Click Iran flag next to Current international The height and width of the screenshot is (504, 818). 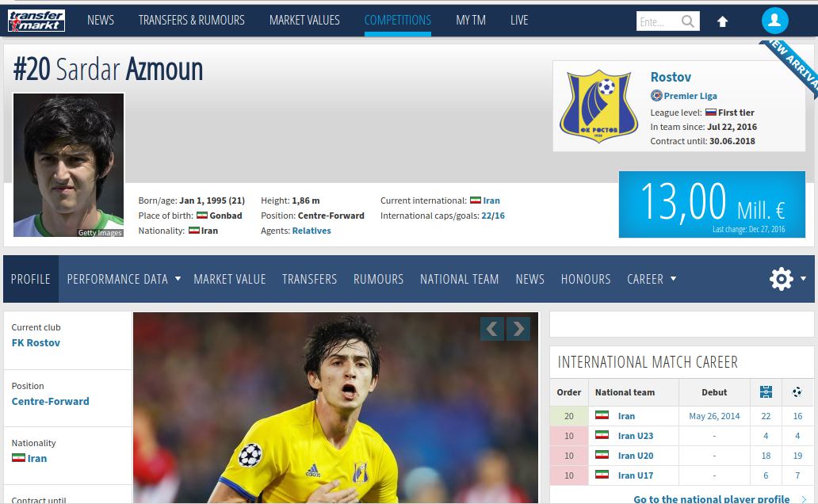coord(476,200)
